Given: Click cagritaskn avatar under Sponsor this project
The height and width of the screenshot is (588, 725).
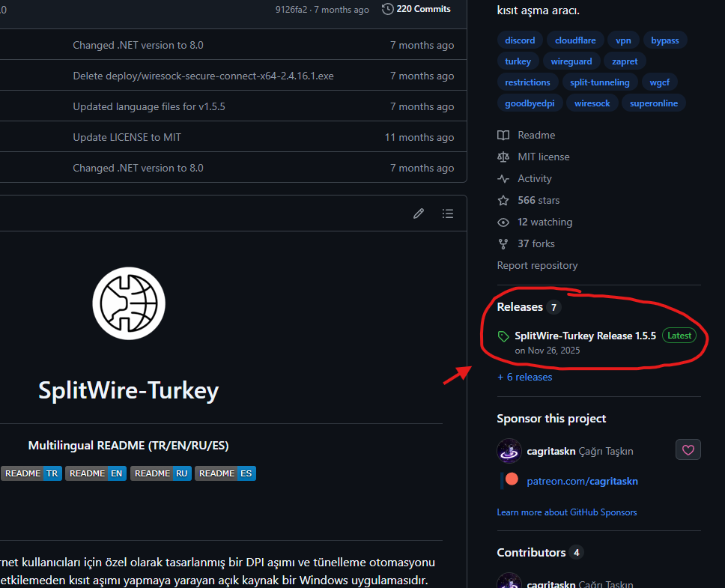Looking at the screenshot, I should (x=509, y=451).
